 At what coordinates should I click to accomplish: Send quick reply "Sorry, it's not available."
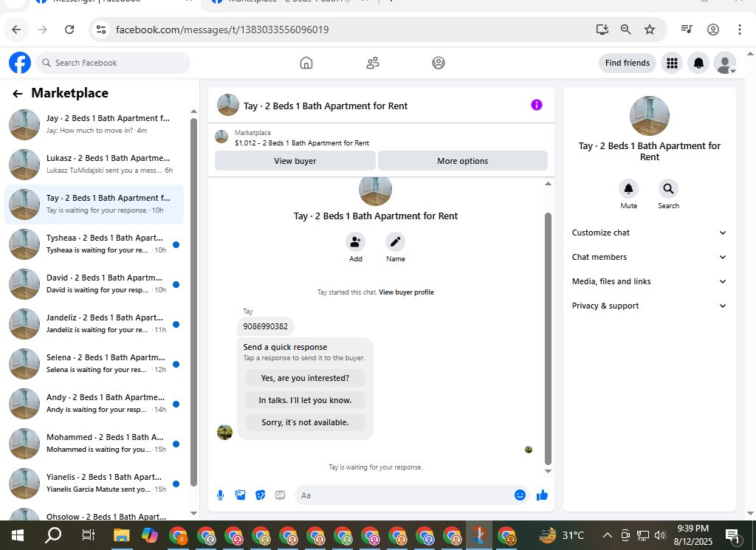[305, 422]
